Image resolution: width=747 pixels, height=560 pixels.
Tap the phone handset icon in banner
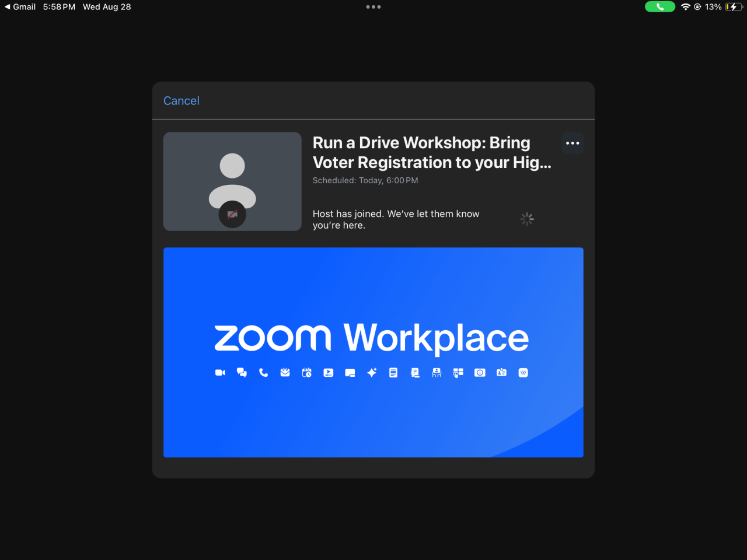point(263,373)
